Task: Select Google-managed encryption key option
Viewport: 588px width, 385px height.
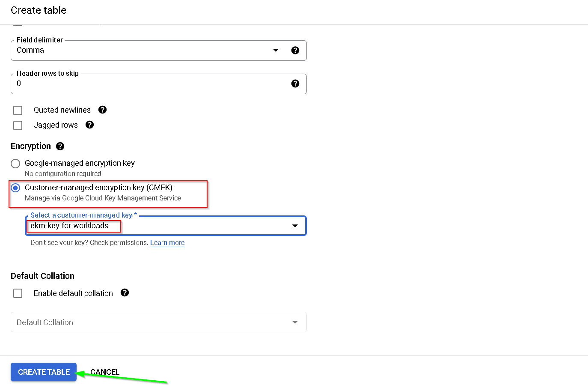Action: tap(15, 164)
